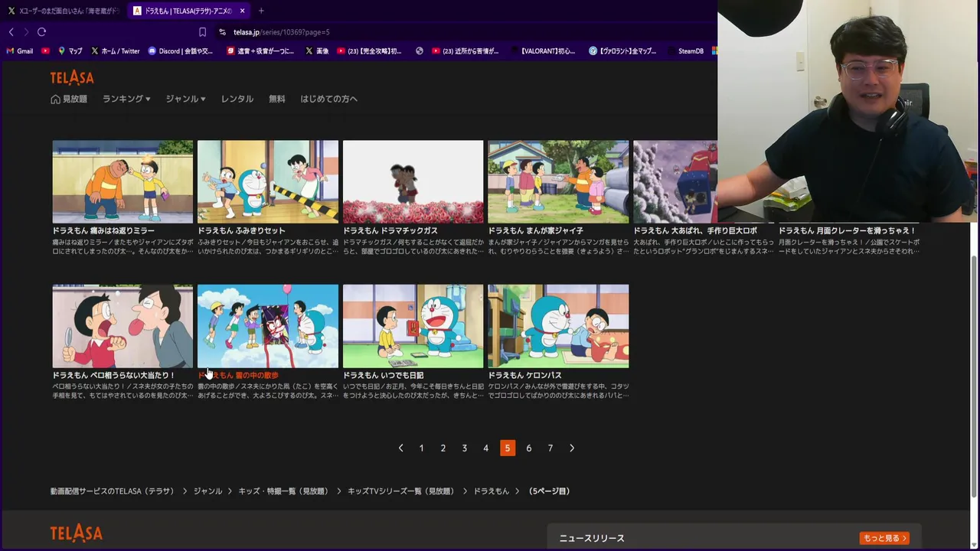Click the site settings icon beside the URL
This screenshot has width=980, height=551.
pyautogui.click(x=222, y=32)
